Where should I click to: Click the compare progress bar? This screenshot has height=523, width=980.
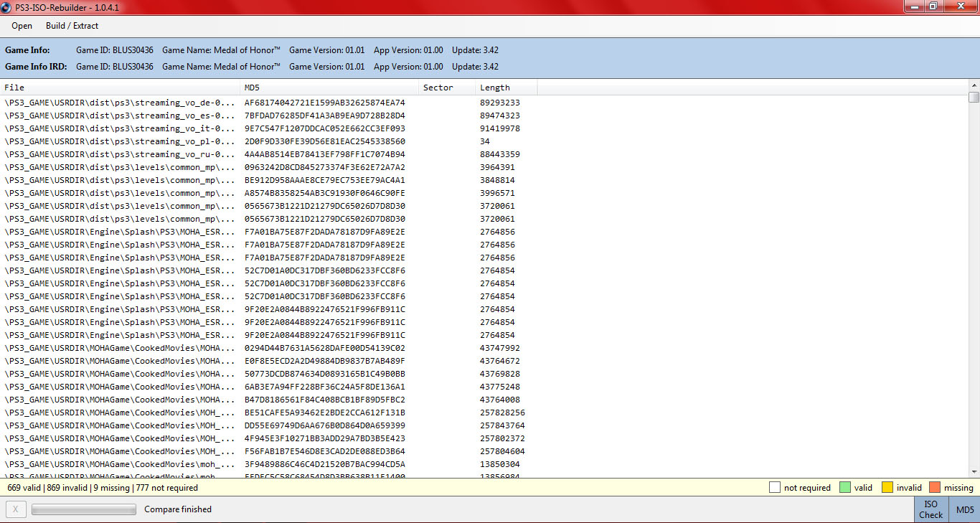pyautogui.click(x=83, y=509)
